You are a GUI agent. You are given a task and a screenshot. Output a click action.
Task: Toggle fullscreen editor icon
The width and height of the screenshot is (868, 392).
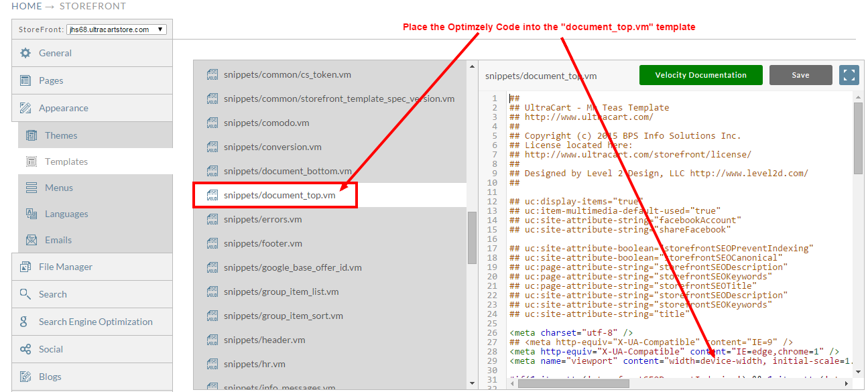pos(849,75)
